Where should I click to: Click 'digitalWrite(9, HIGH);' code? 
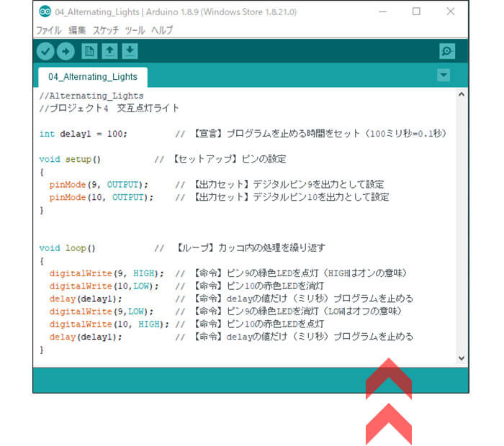[x=107, y=273]
